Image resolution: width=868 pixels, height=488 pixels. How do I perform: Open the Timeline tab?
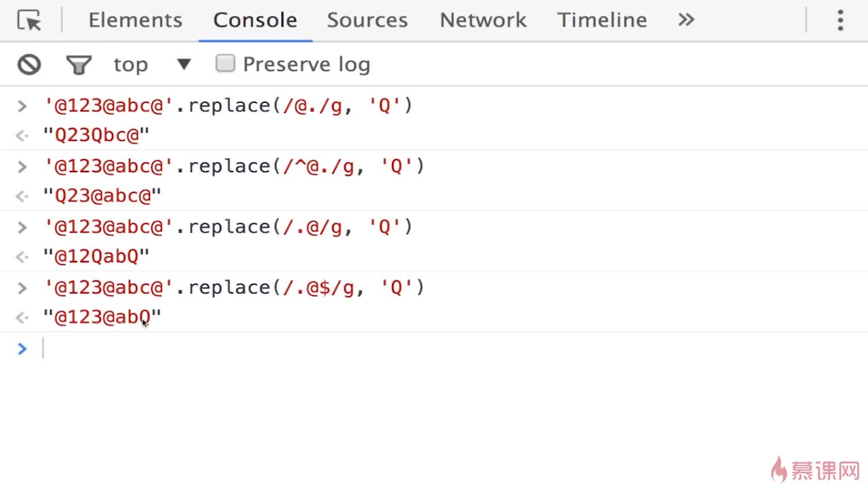pos(602,20)
